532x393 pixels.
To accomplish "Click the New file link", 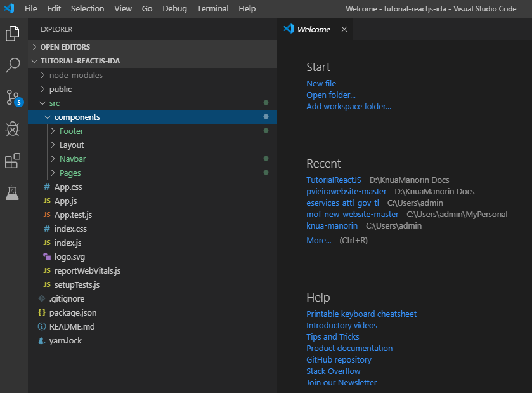I will pyautogui.click(x=321, y=83).
